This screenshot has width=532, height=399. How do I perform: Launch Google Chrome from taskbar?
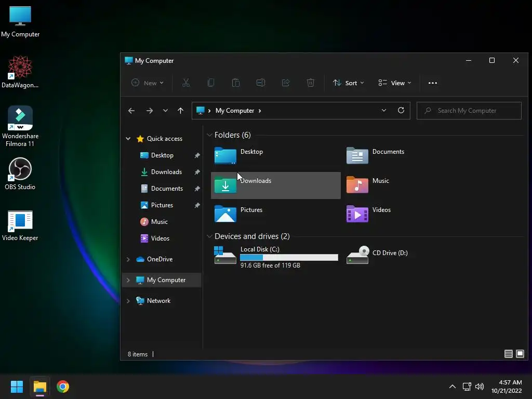63,387
